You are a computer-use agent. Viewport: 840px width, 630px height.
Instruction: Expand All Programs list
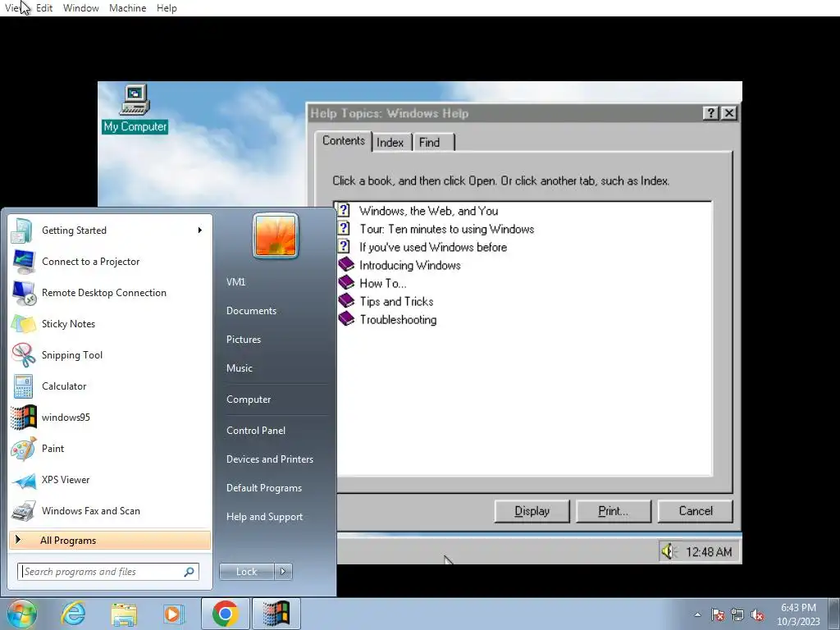(110, 540)
